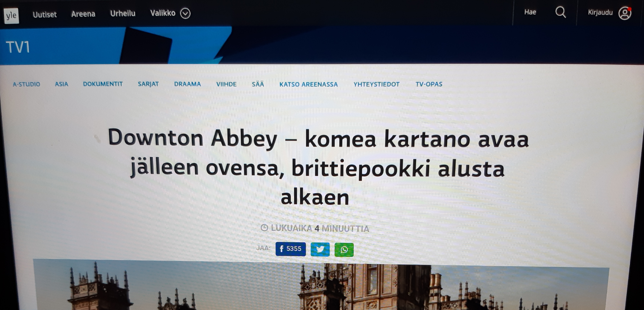Share article via WhatsApp icon
Image resolution: width=644 pixels, height=310 pixels.
point(344,249)
